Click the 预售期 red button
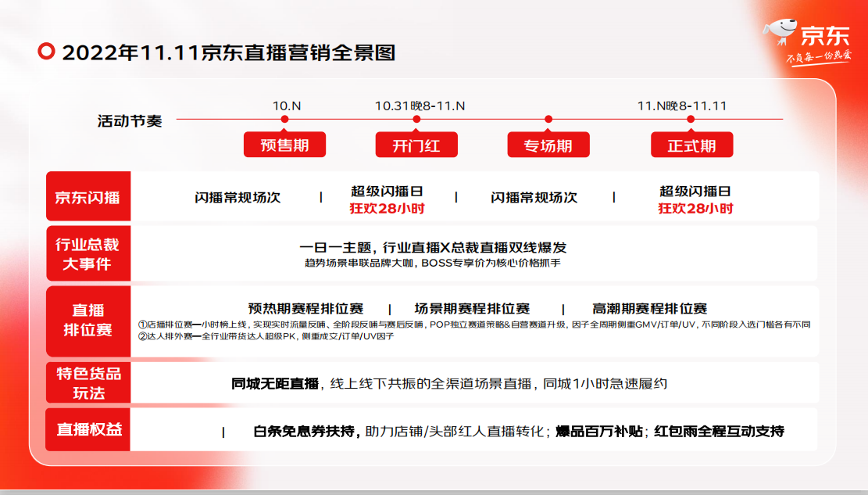The height and width of the screenshot is (495, 868). coord(284,145)
